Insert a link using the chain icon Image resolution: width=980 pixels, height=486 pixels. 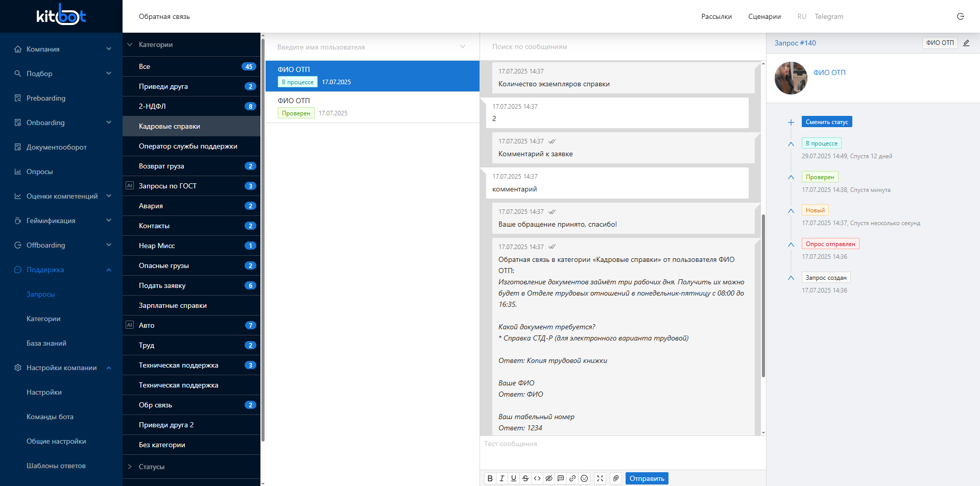tap(572, 478)
